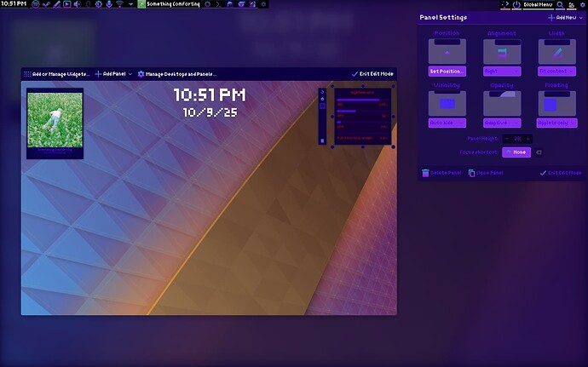
Task: Click Clone Panel in Panel Settings
Action: click(486, 173)
